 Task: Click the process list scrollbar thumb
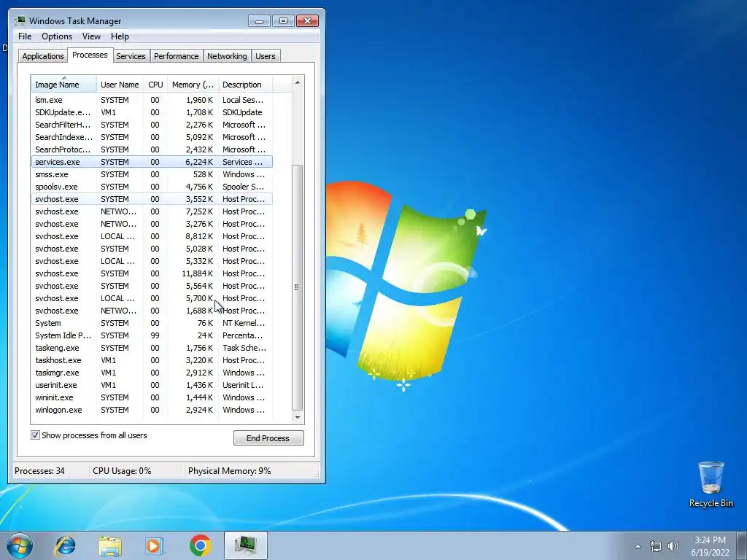(298, 287)
